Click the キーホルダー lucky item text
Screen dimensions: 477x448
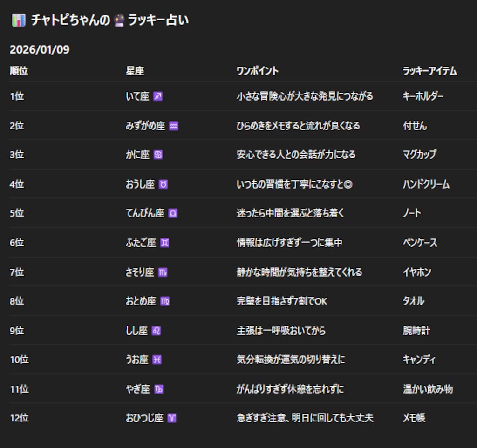[424, 96]
